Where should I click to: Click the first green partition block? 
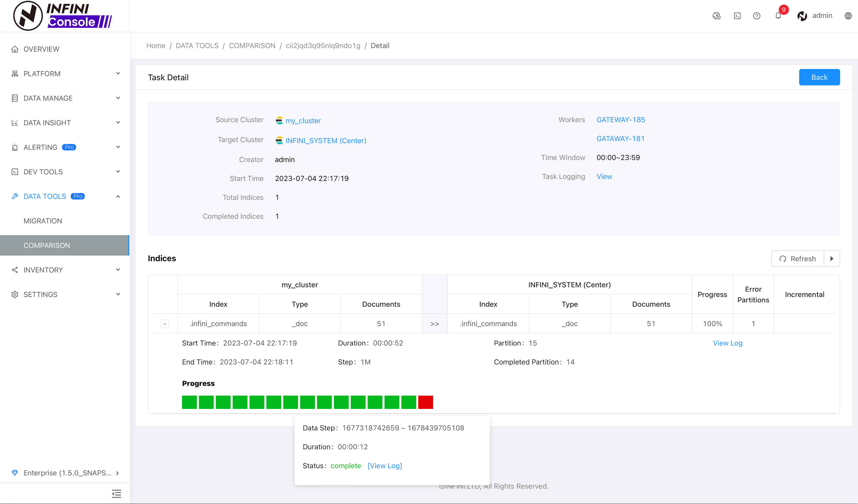pos(189,402)
